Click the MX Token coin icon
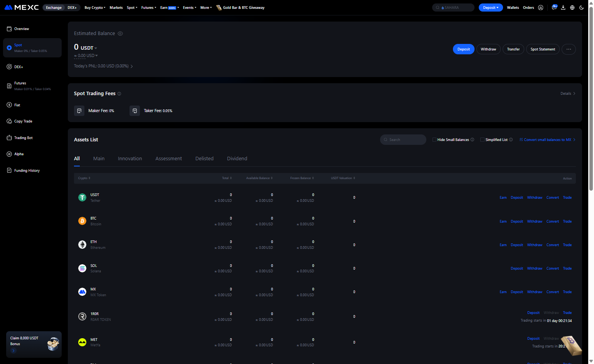Viewport: 594px width, 364px height. coord(82,292)
